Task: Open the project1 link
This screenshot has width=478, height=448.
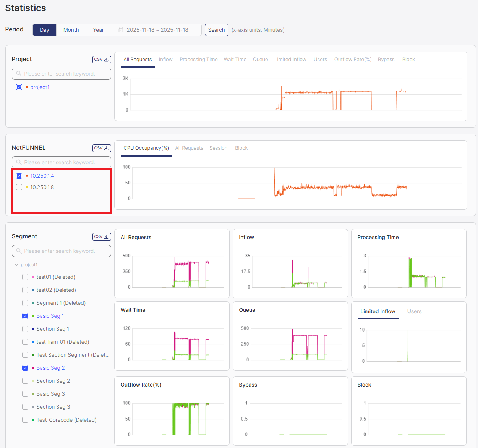Action: pyautogui.click(x=40, y=87)
